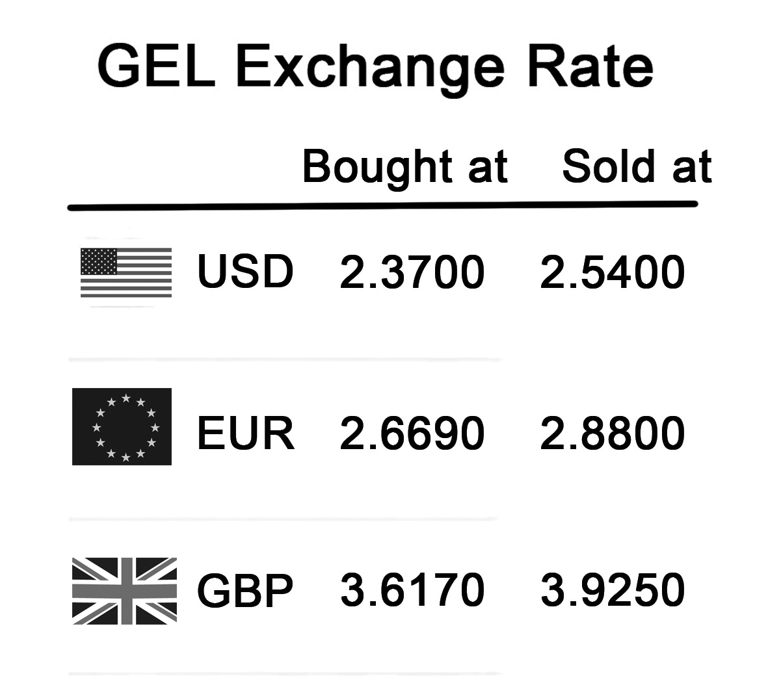768x700 pixels.
Task: Click the Bought at column header
Action: (x=405, y=168)
